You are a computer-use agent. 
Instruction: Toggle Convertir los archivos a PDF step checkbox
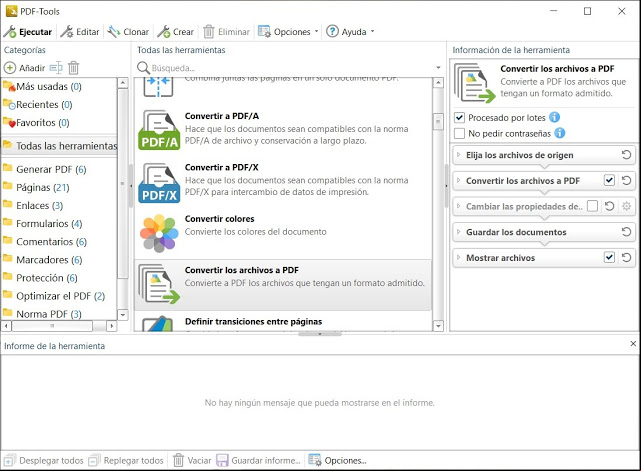pyautogui.click(x=609, y=180)
